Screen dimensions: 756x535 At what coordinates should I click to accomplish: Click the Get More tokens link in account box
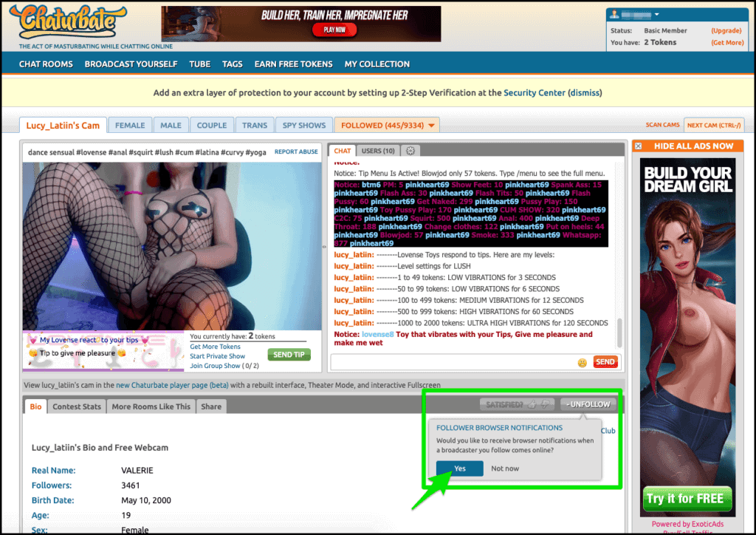[727, 42]
